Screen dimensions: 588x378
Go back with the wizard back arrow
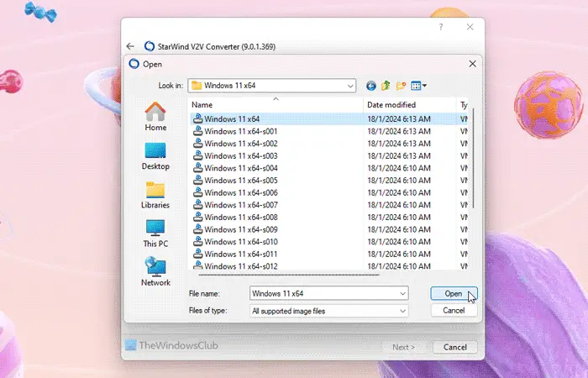tap(130, 46)
